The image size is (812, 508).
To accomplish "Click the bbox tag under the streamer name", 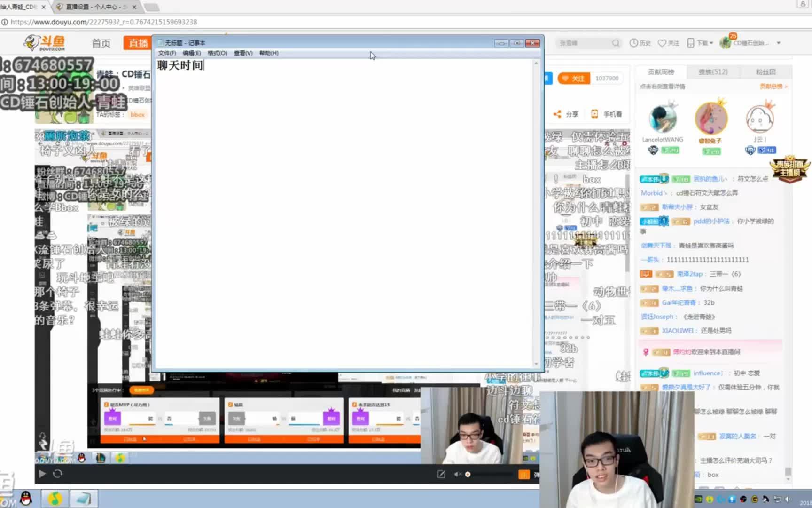I will (x=137, y=114).
